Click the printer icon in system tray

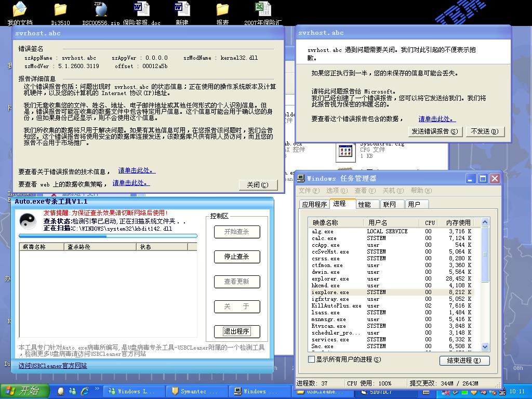[x=502, y=393]
